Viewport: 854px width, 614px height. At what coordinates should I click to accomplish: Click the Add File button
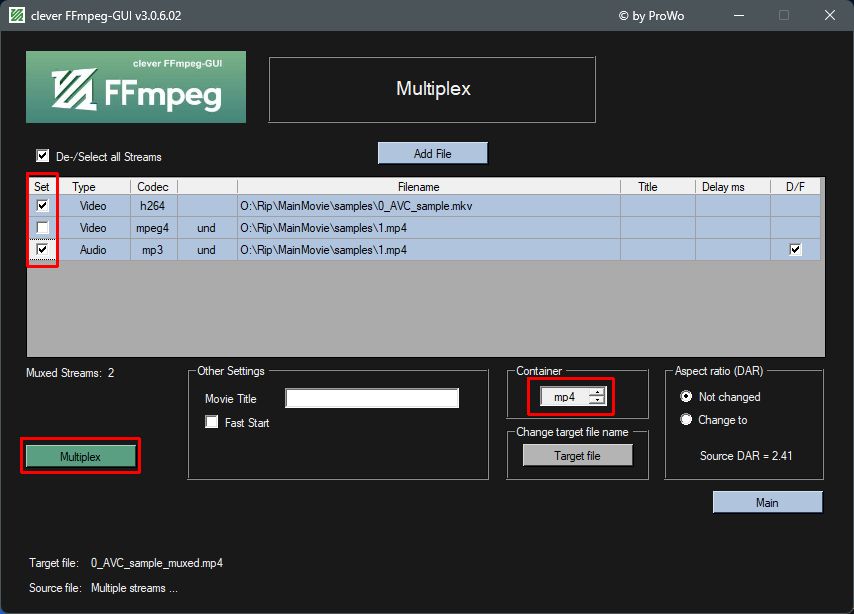pos(432,154)
